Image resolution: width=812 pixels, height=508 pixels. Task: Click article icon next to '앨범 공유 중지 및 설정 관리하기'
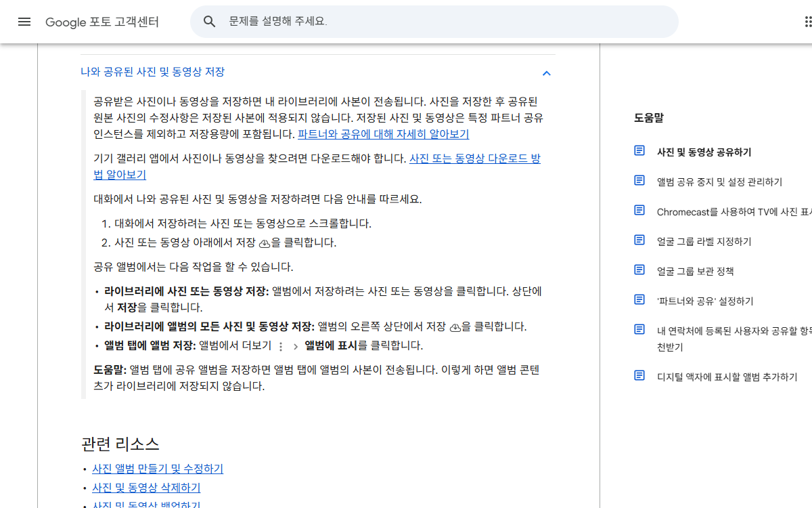[x=639, y=180]
